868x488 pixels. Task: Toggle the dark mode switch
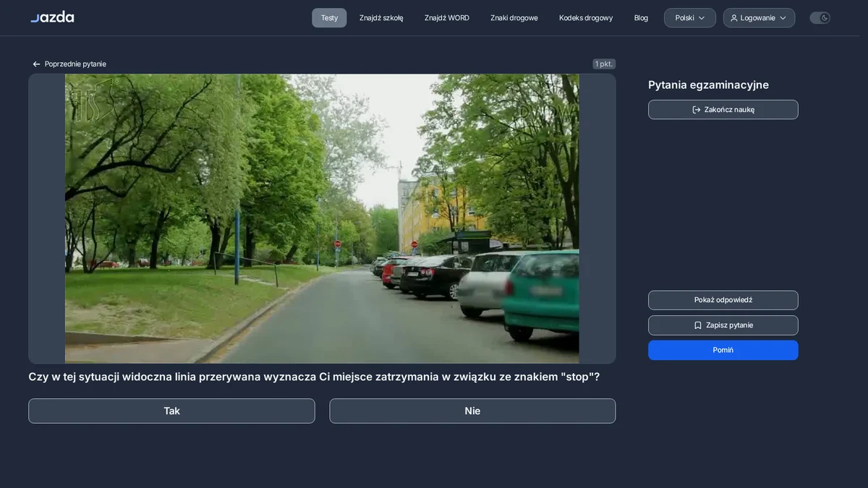pos(820,18)
